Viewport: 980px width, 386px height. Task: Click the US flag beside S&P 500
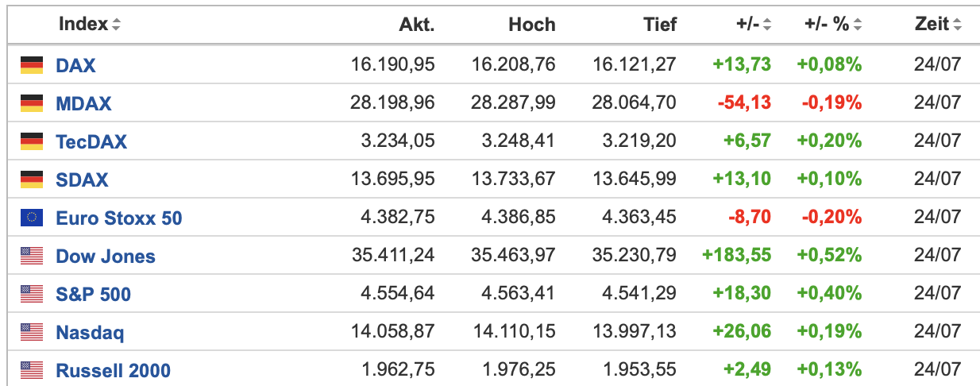[32, 294]
